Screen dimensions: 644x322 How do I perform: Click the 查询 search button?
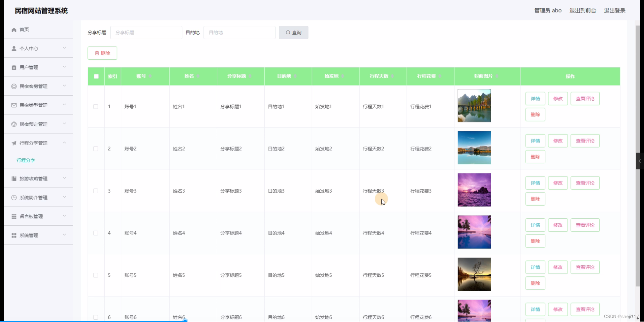293,33
